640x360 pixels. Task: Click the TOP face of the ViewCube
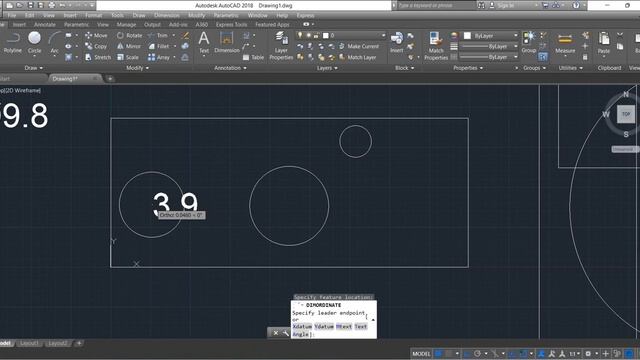(626, 114)
